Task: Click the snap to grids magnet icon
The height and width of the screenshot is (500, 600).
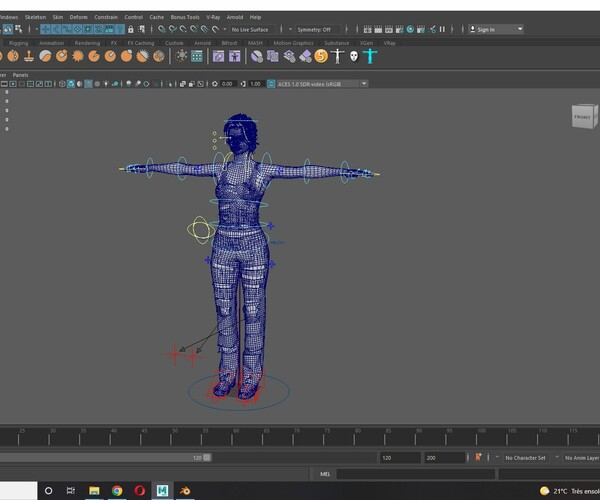Action: 162,29
